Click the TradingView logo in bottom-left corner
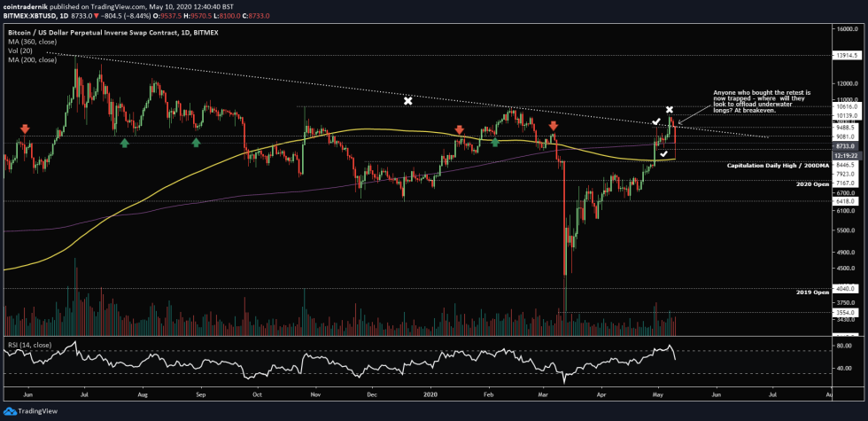This screenshot has height=421, width=868. point(29,410)
